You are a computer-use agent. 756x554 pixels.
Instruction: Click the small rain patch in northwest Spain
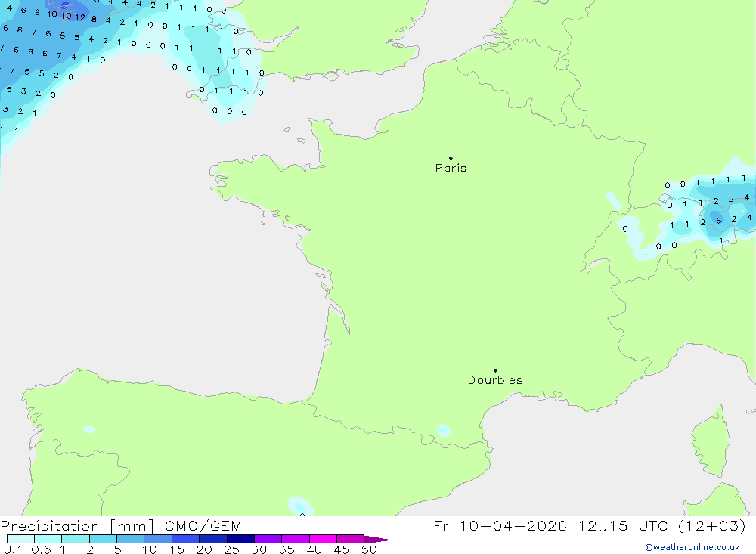click(89, 429)
